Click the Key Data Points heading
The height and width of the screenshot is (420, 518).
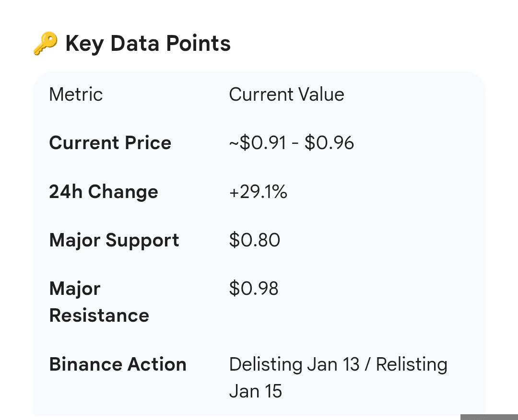coord(148,44)
